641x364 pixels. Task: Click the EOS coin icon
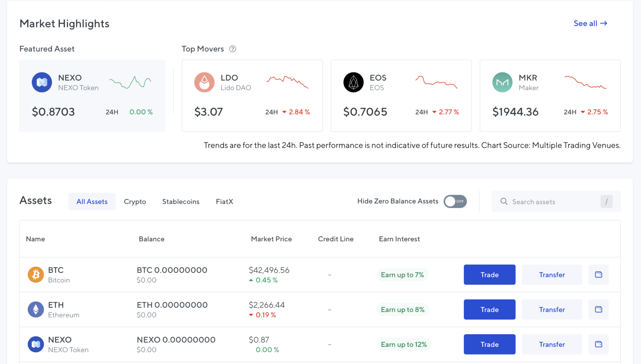(x=352, y=82)
